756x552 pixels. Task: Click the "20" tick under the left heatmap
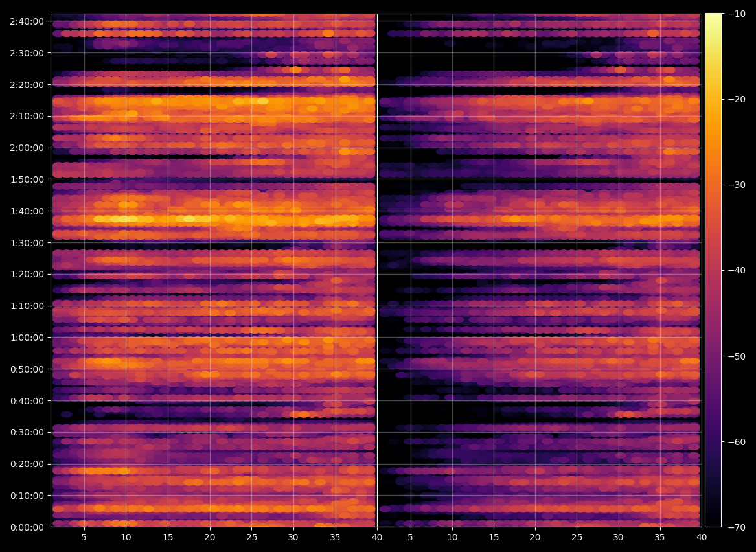point(210,537)
